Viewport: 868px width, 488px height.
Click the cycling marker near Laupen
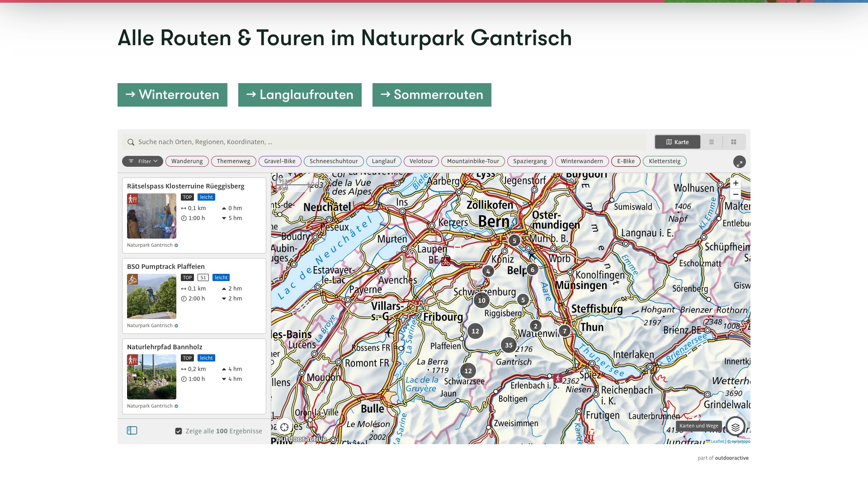coord(446,261)
